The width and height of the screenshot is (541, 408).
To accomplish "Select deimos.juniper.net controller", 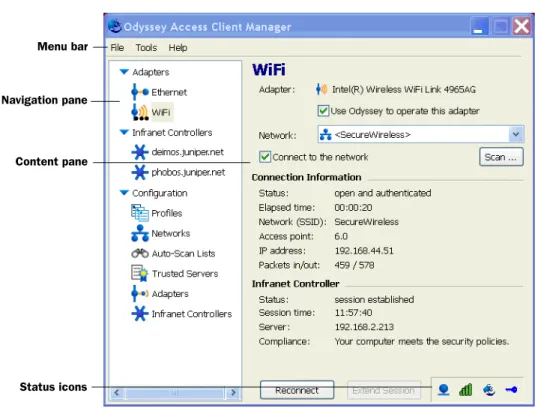I will pos(188,152).
